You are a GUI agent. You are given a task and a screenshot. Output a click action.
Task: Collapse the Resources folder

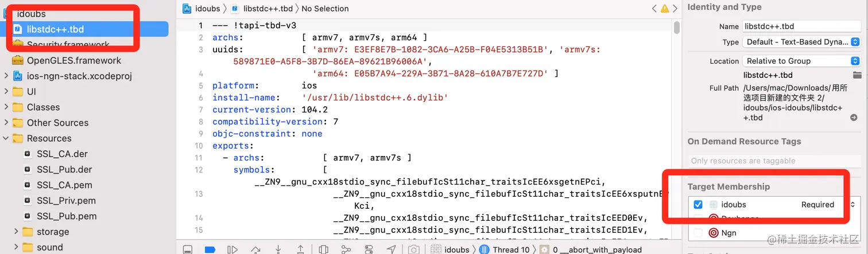pos(6,138)
